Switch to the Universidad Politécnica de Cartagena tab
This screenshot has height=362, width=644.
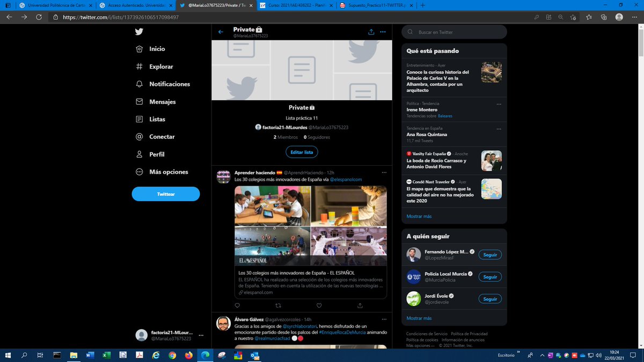[55, 5]
